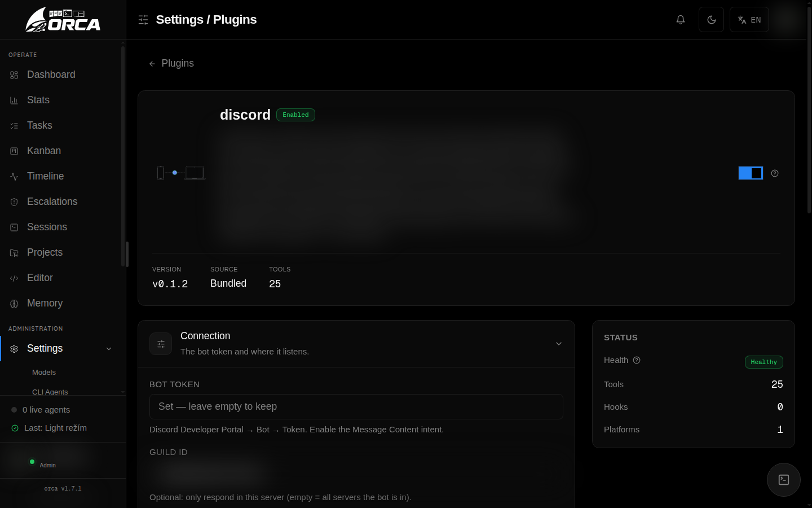Click the Connection section sliders icon
The height and width of the screenshot is (508, 812).
coord(161,344)
